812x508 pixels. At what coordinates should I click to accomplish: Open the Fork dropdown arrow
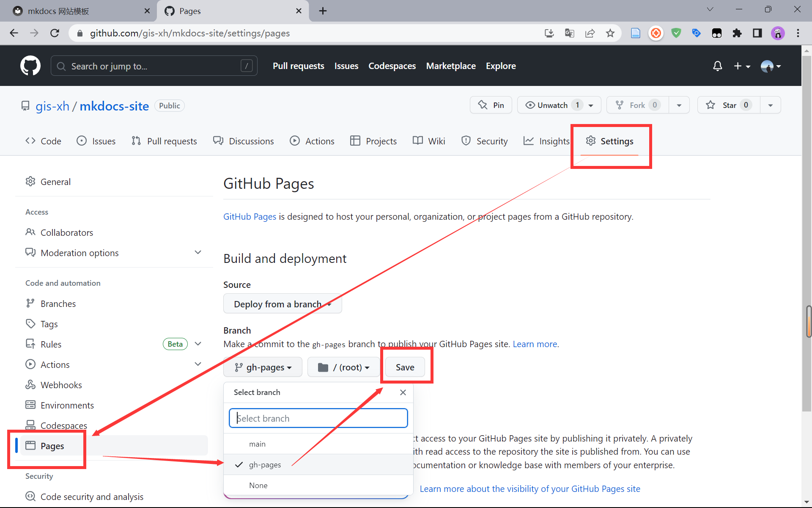point(679,105)
